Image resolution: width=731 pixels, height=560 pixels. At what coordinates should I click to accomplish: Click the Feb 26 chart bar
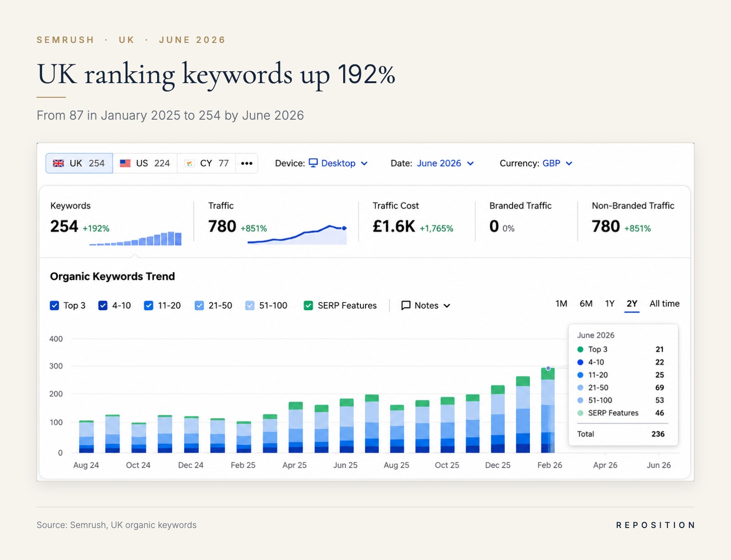tap(548, 410)
